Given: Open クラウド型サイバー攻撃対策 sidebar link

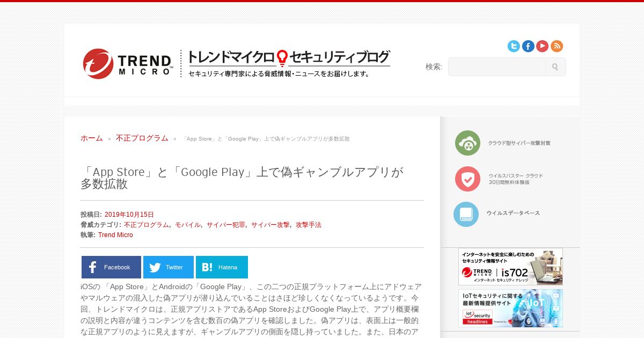Looking at the screenshot, I should click(519, 143).
